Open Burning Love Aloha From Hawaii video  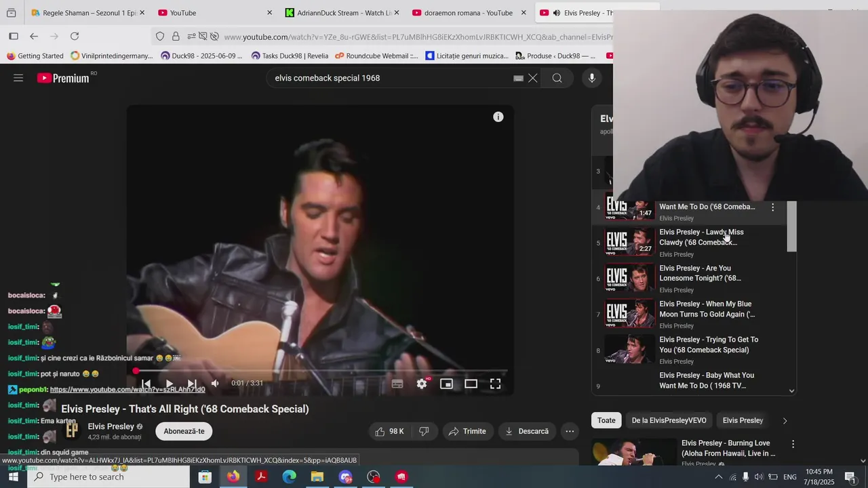pos(728,448)
